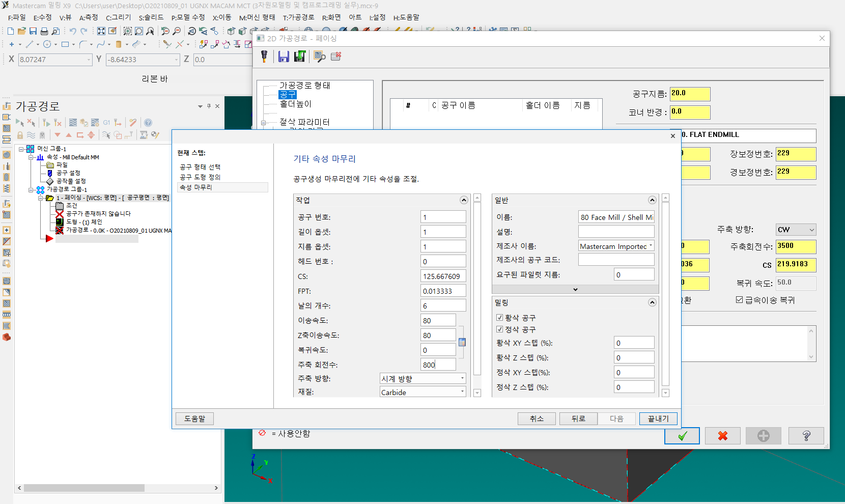Click the green checkmark OK button
Image resolution: width=845 pixels, height=504 pixels.
tap(682, 436)
